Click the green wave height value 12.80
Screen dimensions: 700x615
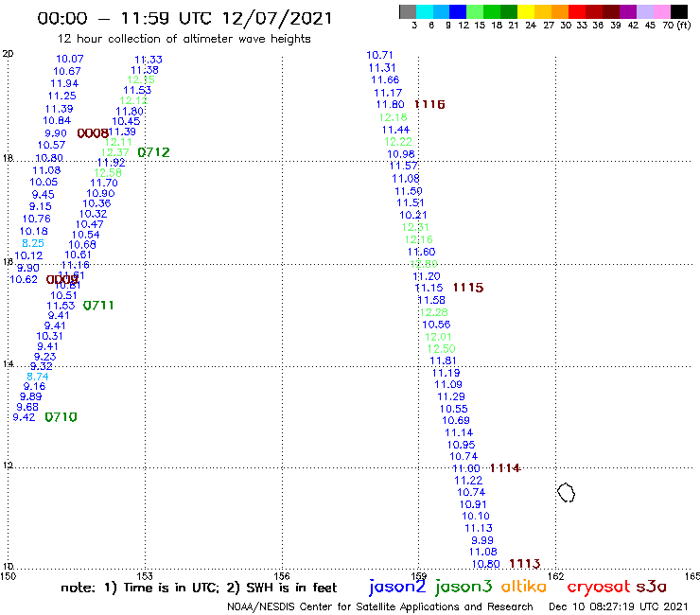[x=424, y=264]
